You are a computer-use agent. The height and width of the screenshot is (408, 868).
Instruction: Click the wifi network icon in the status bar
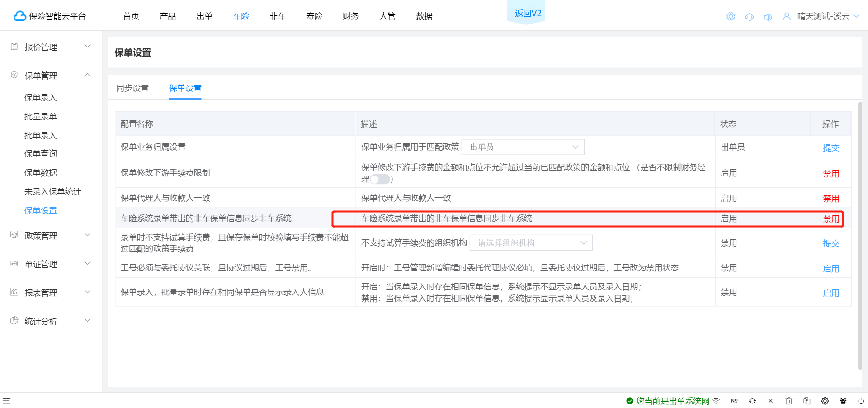tap(716, 401)
